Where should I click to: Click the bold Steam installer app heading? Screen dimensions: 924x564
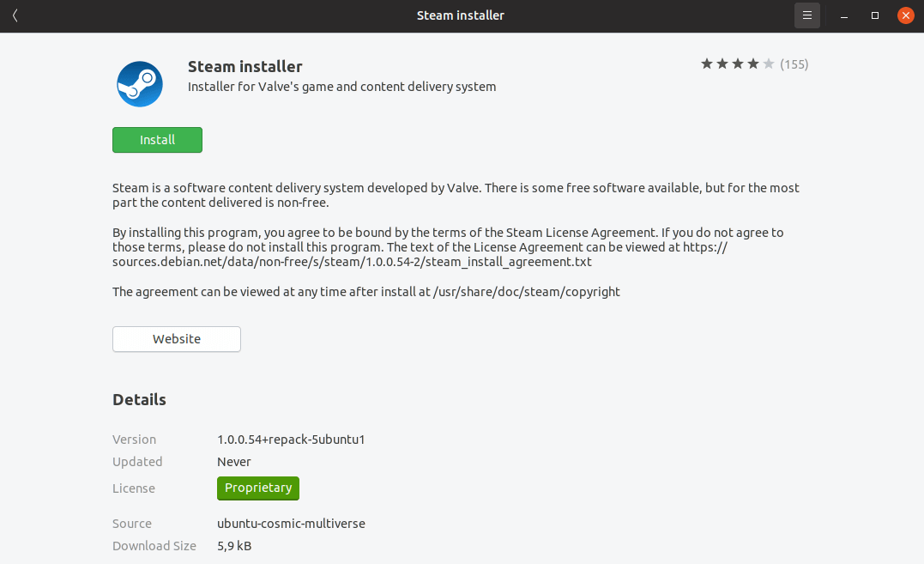click(245, 66)
